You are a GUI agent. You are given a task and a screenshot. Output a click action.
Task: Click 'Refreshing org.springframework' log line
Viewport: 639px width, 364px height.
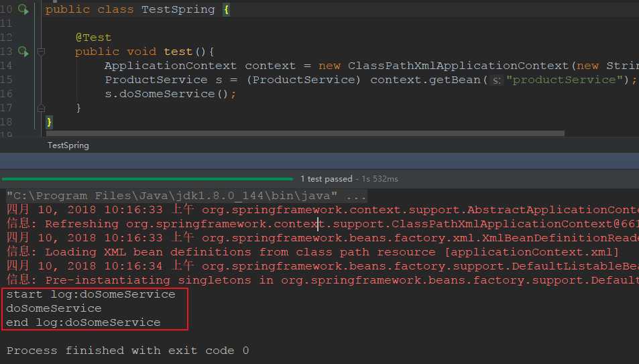[323, 224]
